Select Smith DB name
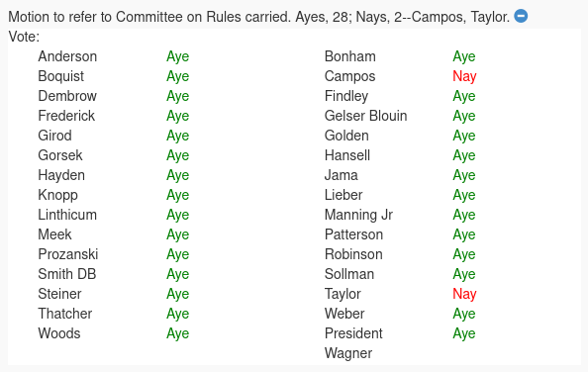588x372 pixels. point(67,274)
